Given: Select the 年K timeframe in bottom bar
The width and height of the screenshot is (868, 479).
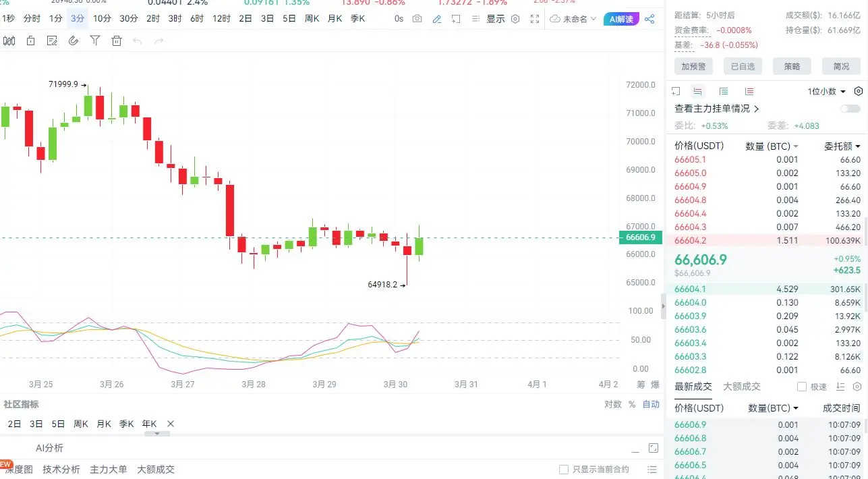Looking at the screenshot, I should pos(148,424).
